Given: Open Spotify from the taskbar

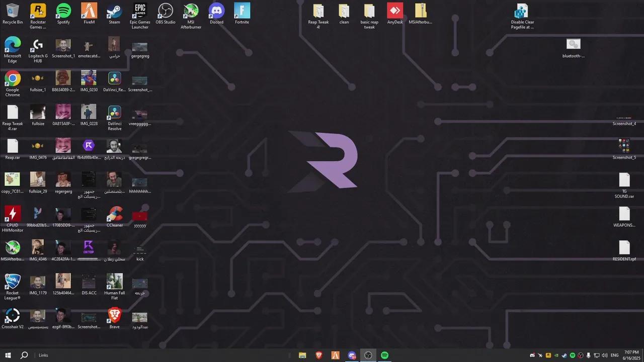Looking at the screenshot, I should pyautogui.click(x=384, y=355).
